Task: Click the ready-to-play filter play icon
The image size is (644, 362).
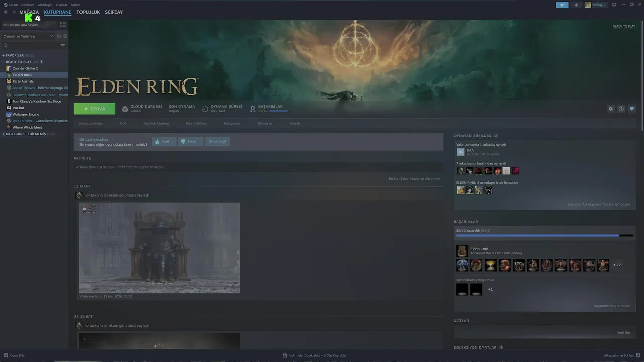Action: [65, 36]
